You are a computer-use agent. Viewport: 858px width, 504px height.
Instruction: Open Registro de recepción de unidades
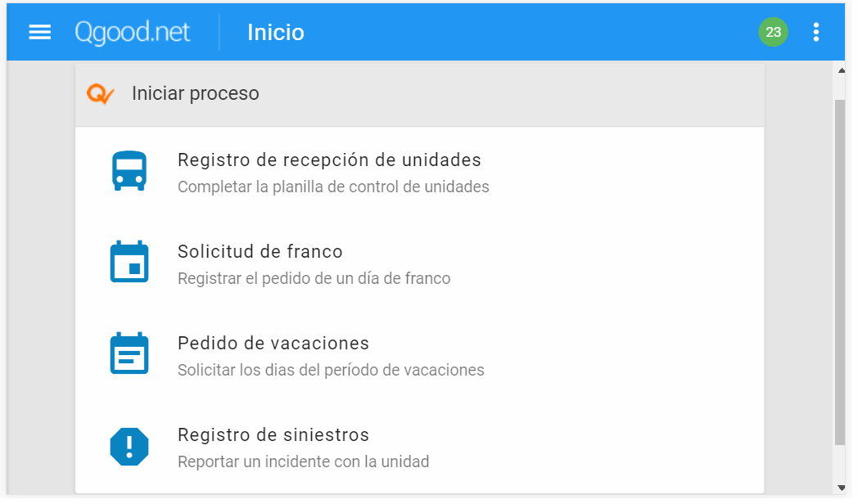(329, 160)
